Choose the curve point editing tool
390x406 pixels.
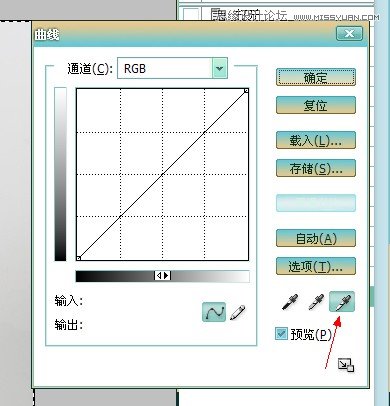(214, 312)
